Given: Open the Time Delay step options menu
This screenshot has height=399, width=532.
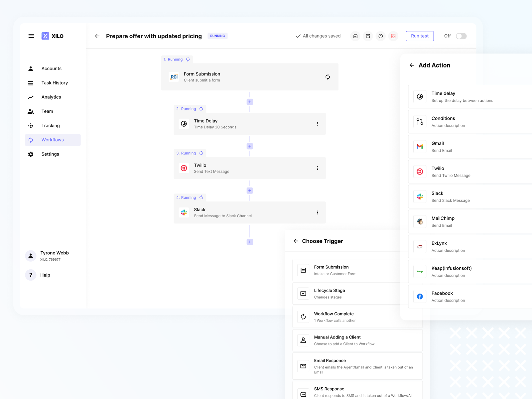Looking at the screenshot, I should pos(318,124).
